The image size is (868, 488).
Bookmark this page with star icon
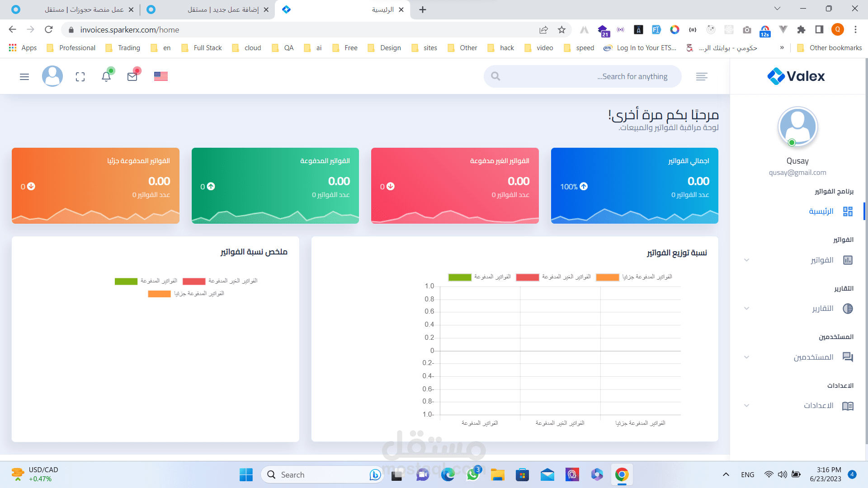click(x=561, y=30)
